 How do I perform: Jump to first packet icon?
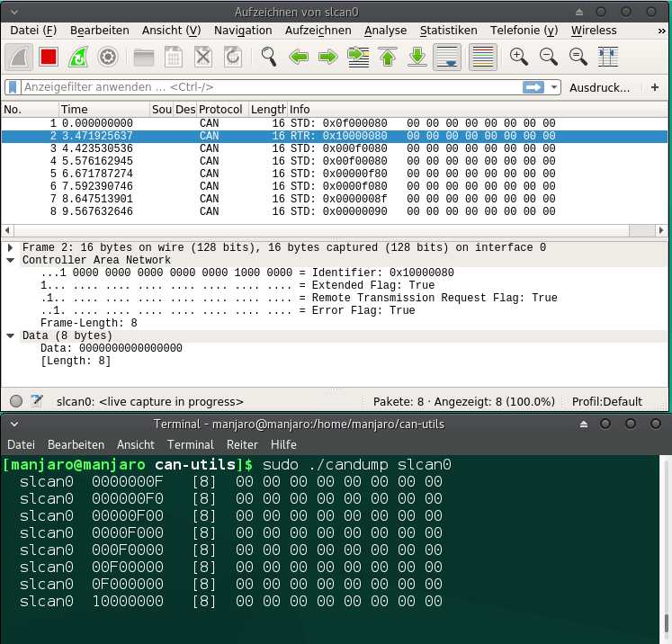[388, 57]
